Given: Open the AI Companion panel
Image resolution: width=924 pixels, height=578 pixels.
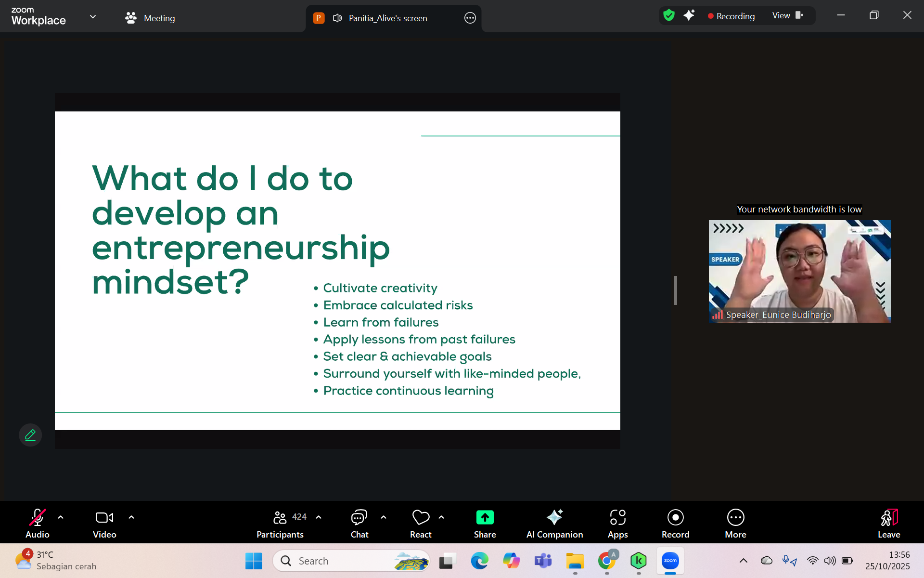Looking at the screenshot, I should coord(554,523).
